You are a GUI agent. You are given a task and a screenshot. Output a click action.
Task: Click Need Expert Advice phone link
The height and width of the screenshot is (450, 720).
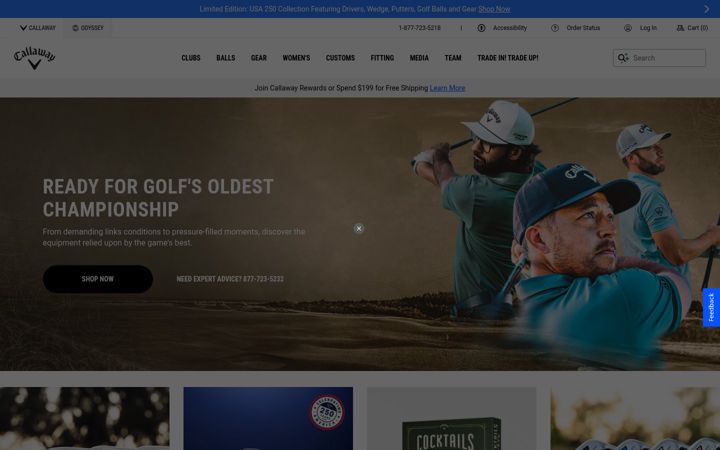click(x=230, y=279)
